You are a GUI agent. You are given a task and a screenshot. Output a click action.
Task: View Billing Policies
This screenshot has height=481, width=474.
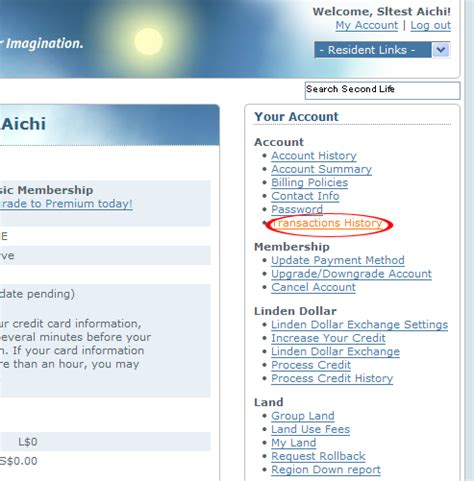[309, 183]
